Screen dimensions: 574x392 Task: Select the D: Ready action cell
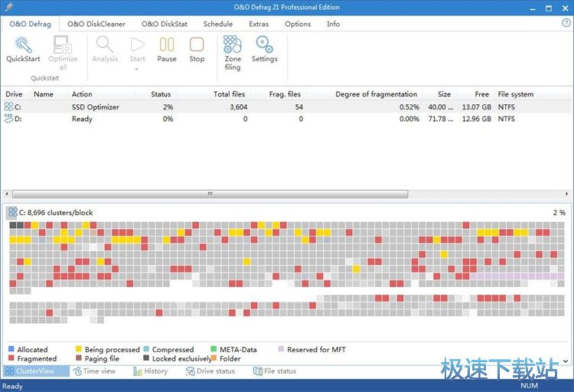[82, 119]
